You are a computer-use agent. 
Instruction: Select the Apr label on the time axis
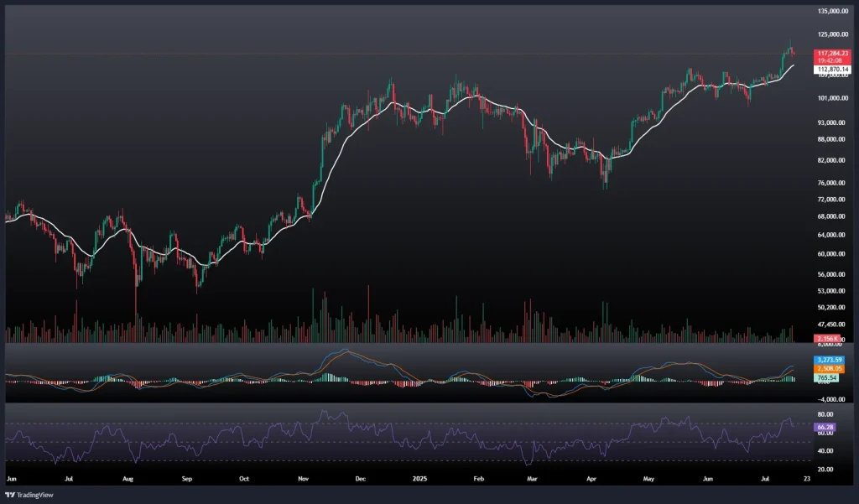click(x=591, y=478)
